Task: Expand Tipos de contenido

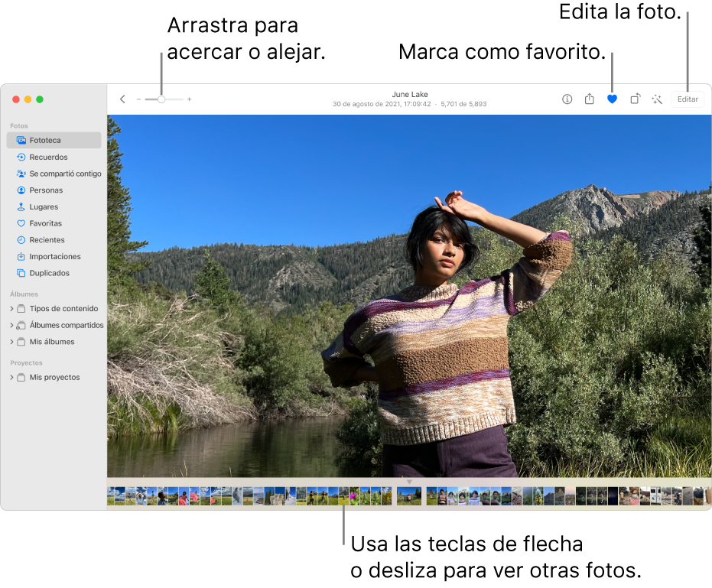Action: [x=13, y=308]
